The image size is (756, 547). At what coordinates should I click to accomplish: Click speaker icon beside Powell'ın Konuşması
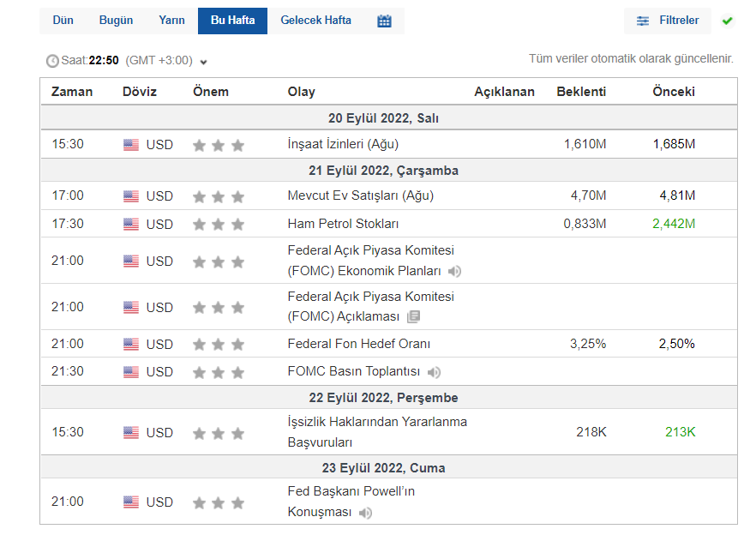point(366,513)
